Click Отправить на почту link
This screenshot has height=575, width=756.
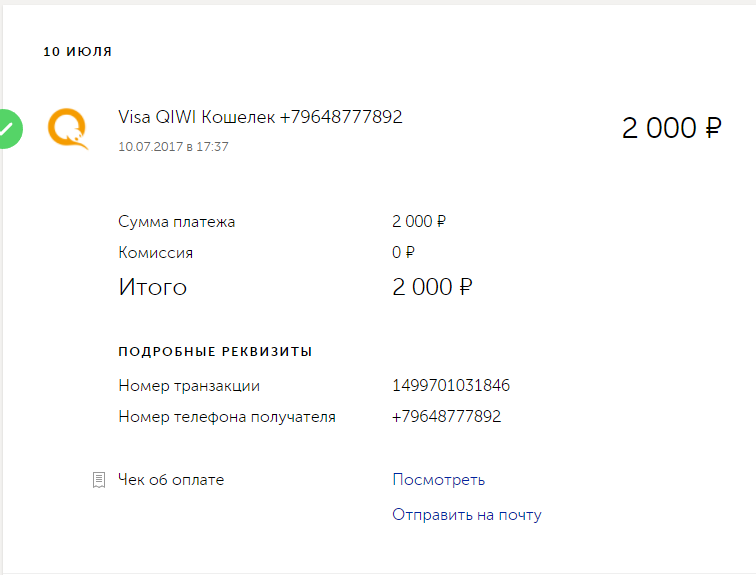coord(466,515)
